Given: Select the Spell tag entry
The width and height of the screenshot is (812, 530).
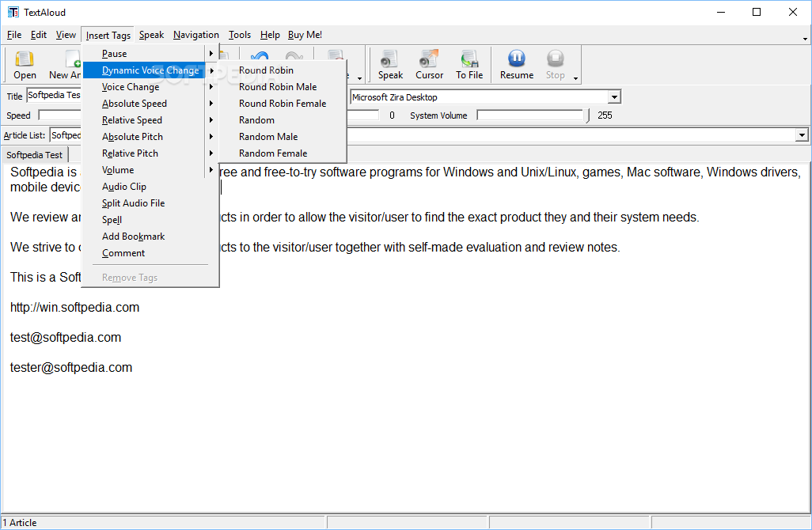Looking at the screenshot, I should pos(150,219).
